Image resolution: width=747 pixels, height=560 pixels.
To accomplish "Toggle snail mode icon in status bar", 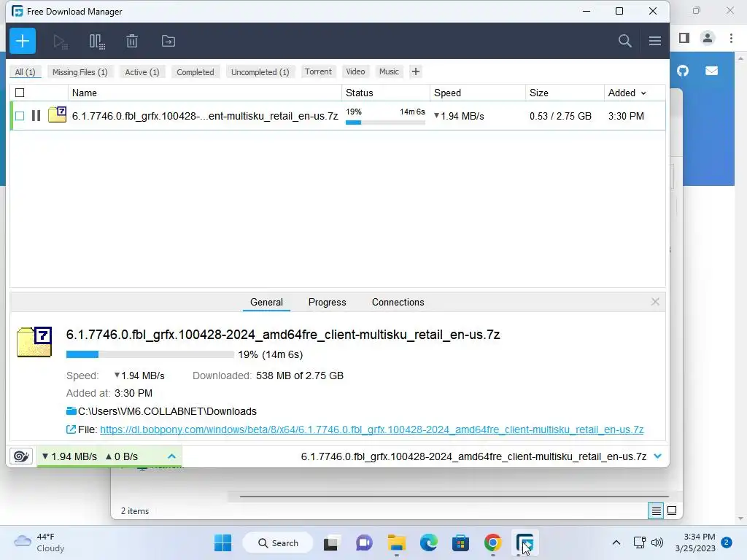I will pyautogui.click(x=21, y=456).
